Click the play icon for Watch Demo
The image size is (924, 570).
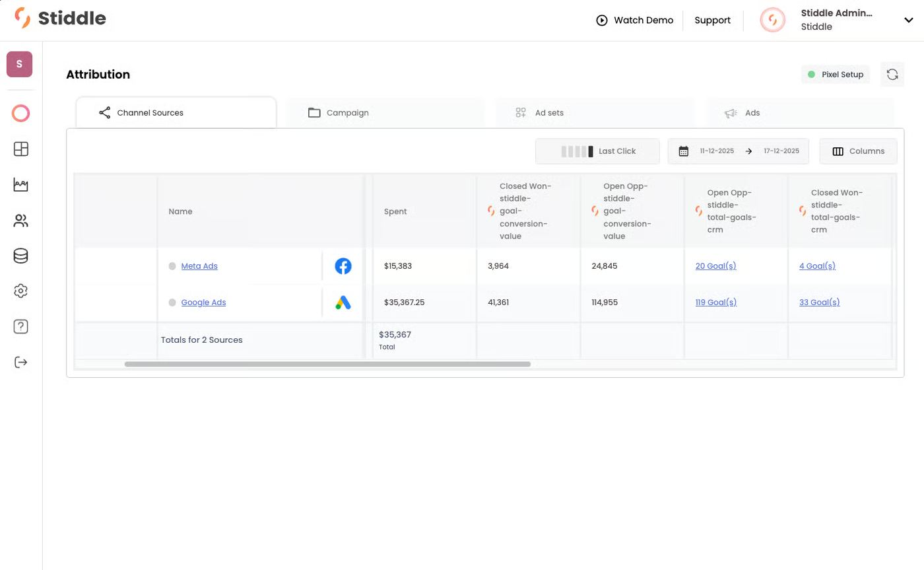[x=602, y=20]
